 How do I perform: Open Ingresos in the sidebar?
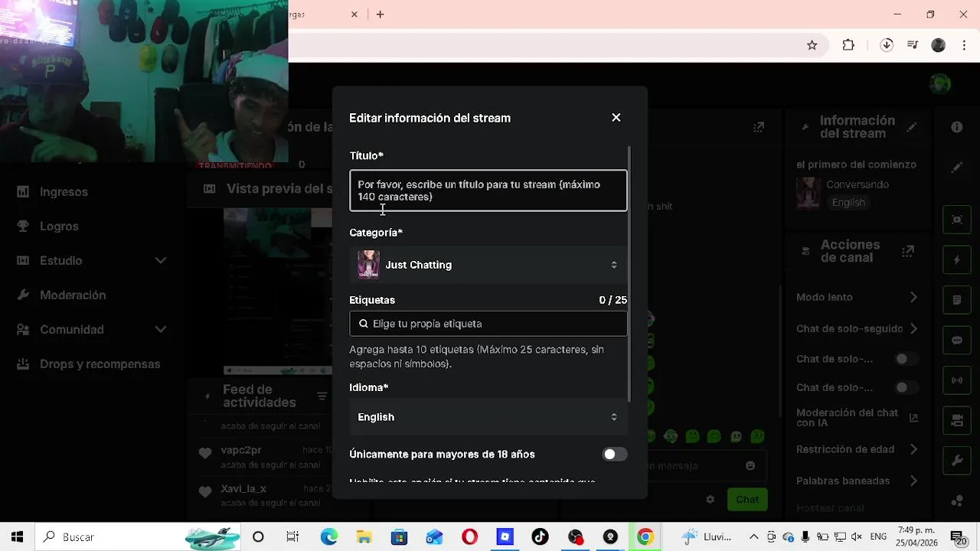click(64, 191)
